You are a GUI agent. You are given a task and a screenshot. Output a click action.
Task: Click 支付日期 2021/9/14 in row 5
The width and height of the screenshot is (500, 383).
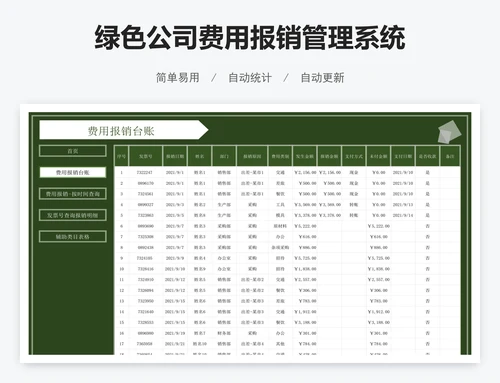[403, 215]
